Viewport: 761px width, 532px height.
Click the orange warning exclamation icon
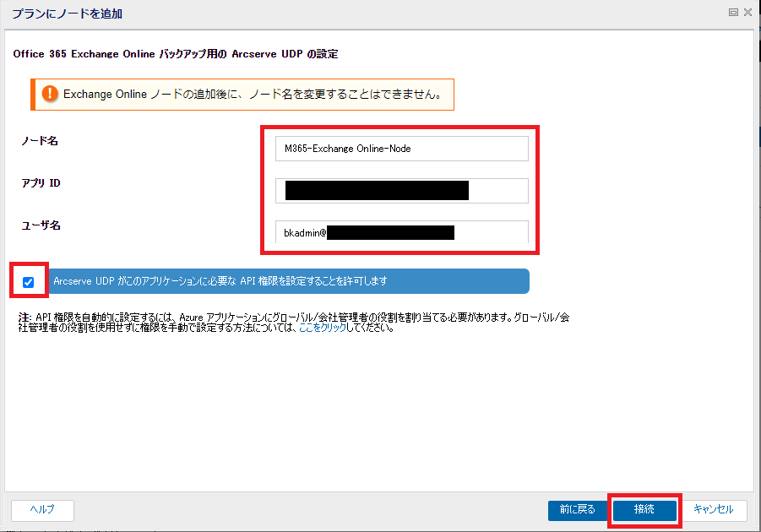point(50,94)
